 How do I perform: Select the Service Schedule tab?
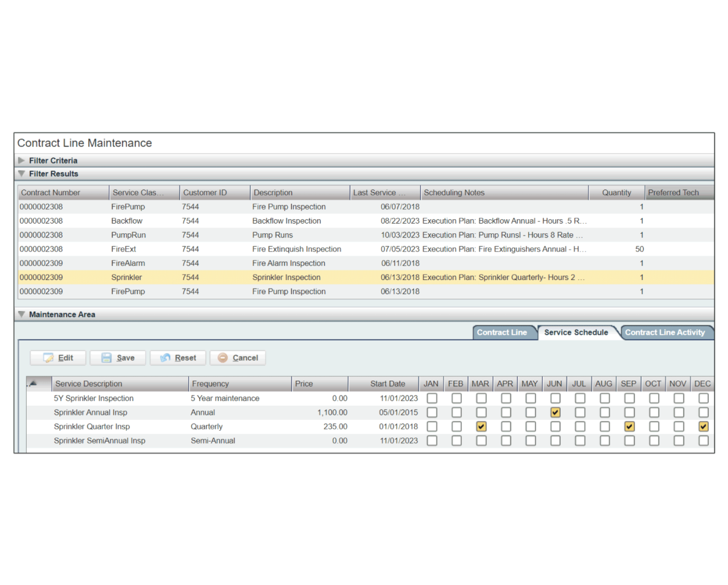click(x=576, y=332)
